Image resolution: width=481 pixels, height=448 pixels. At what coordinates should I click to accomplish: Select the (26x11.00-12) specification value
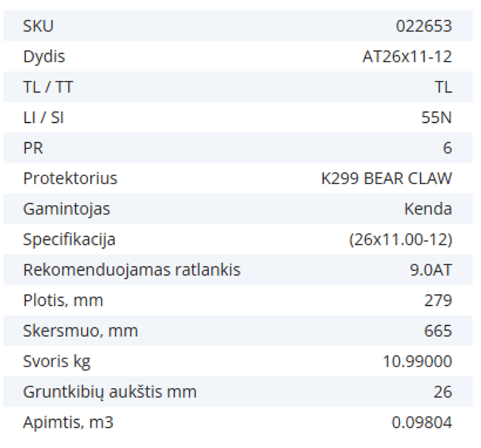(x=401, y=239)
